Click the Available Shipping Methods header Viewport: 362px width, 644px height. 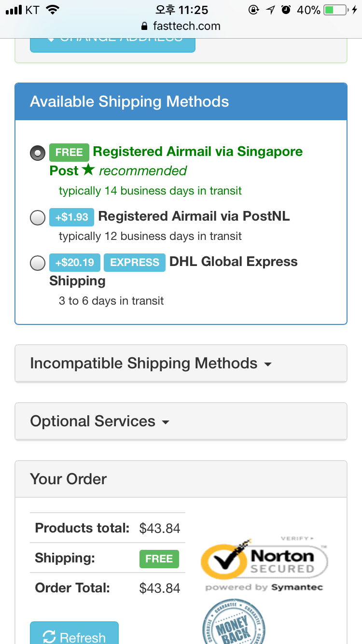point(181,101)
